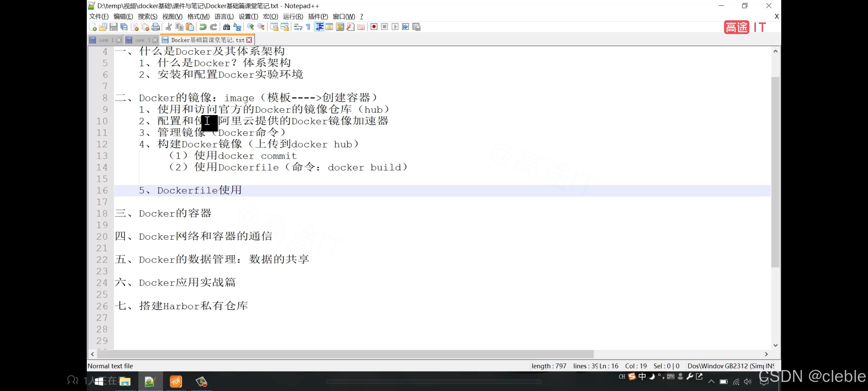868x391 pixels.
Task: Click the horizontal scrollbar right arrow
Action: pos(766,354)
